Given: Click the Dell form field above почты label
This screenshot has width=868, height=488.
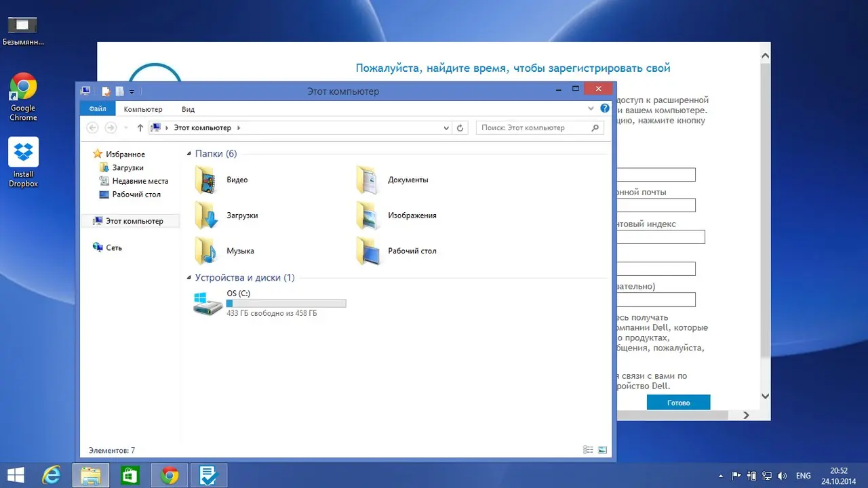Looking at the screenshot, I should click(655, 175).
